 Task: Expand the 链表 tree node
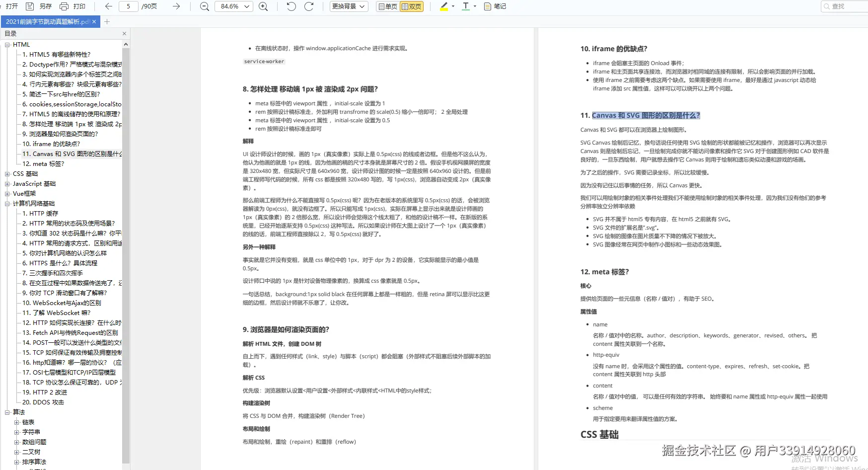(x=17, y=422)
